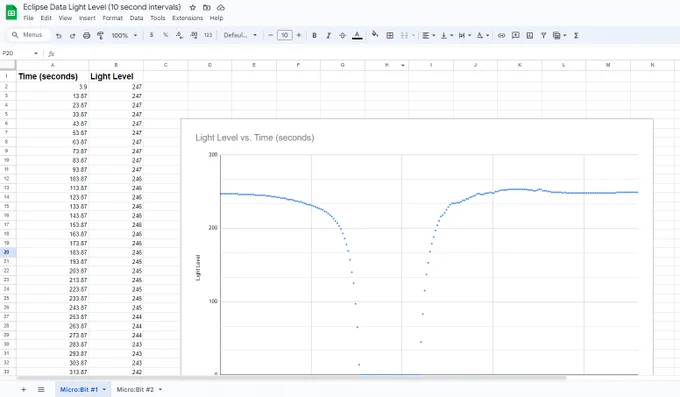The width and height of the screenshot is (680, 397).
Task: Toggle bold formatting
Action: coord(314,36)
